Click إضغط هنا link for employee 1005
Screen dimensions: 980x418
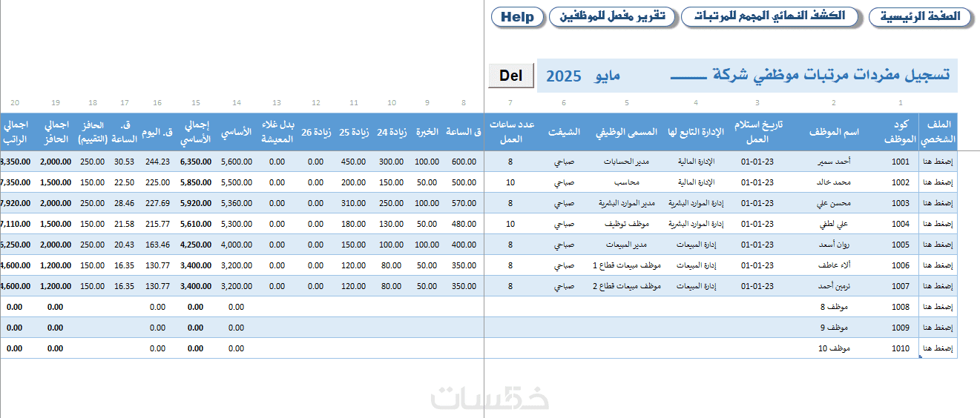coord(938,245)
